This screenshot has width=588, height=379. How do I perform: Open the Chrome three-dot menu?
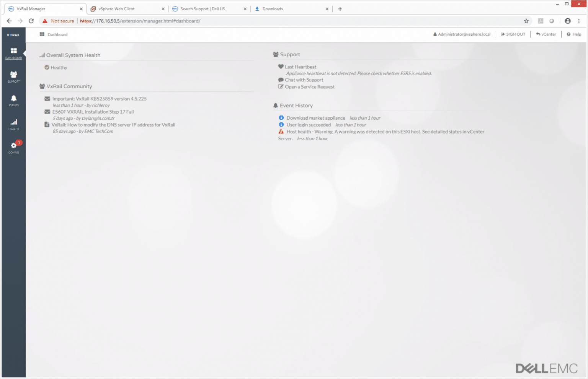click(x=579, y=21)
